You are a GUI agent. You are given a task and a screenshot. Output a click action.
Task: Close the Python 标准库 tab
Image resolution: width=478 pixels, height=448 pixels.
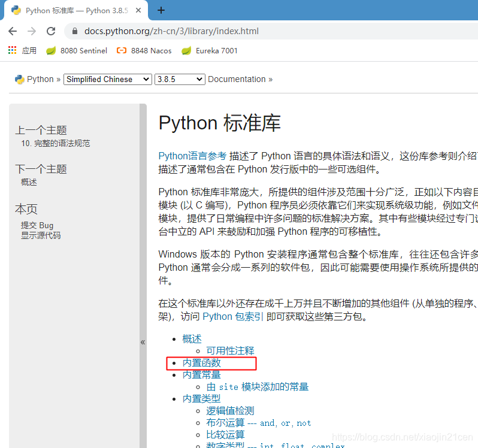click(x=138, y=10)
